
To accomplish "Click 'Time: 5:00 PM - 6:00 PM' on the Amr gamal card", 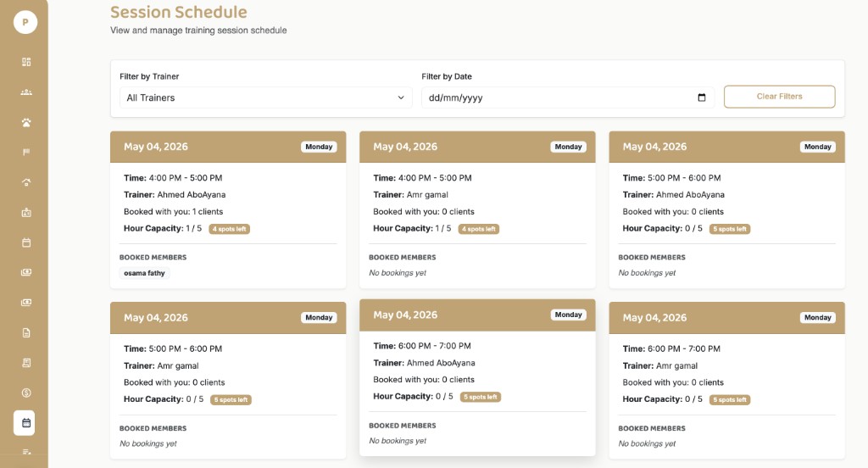I will [173, 348].
